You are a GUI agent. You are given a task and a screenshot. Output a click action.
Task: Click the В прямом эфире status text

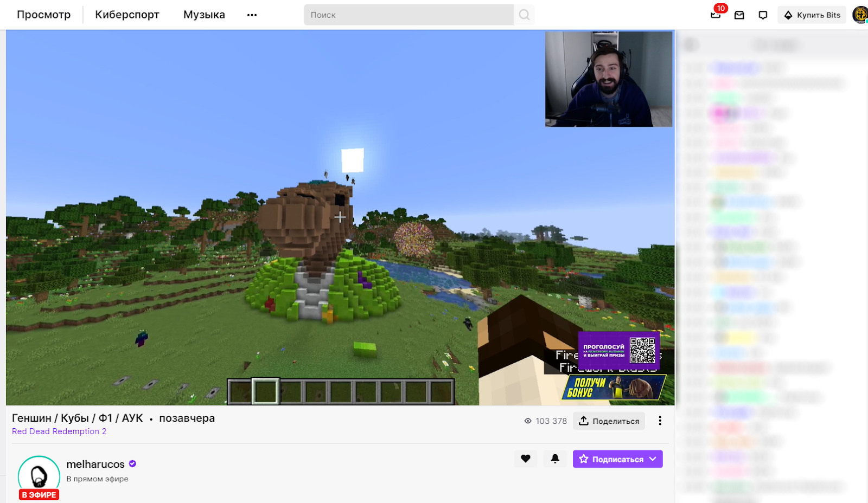(x=97, y=479)
